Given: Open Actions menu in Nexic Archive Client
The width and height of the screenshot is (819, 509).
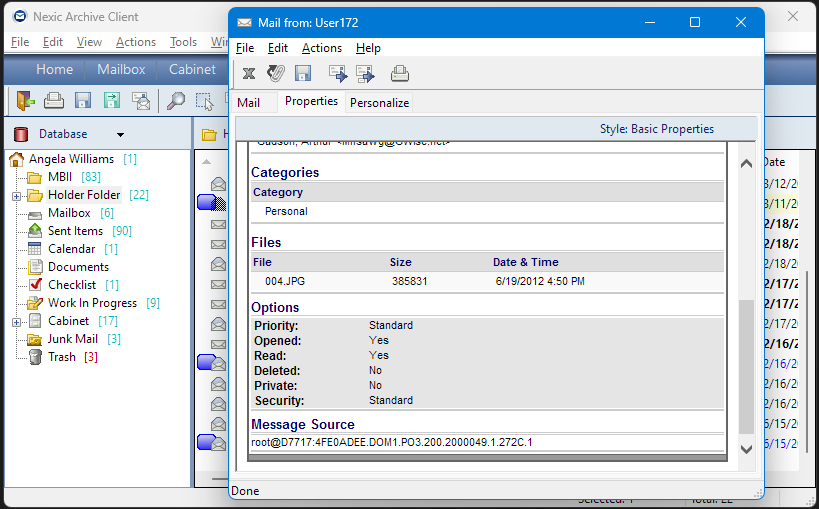Looking at the screenshot, I should tap(136, 42).
